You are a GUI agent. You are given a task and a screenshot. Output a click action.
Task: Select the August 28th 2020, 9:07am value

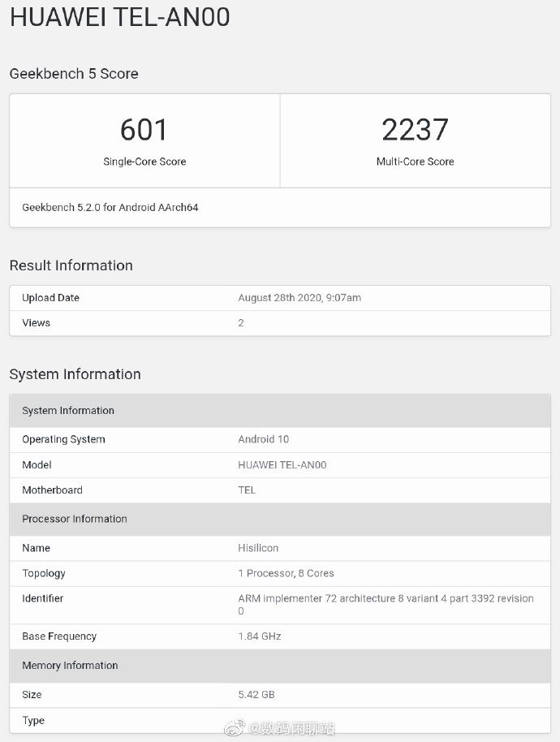(299, 298)
